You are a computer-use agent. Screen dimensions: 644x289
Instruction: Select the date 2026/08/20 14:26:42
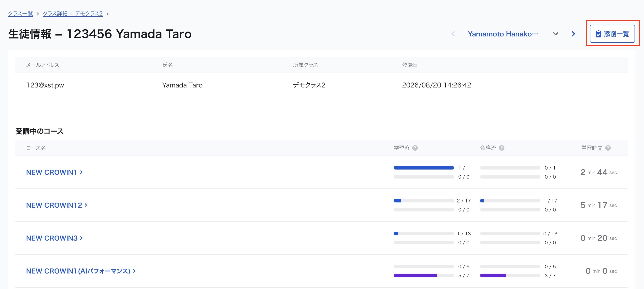pos(436,85)
